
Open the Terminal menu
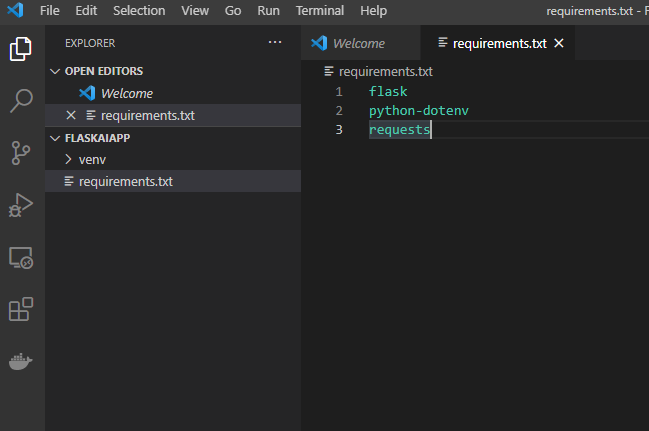click(x=318, y=10)
